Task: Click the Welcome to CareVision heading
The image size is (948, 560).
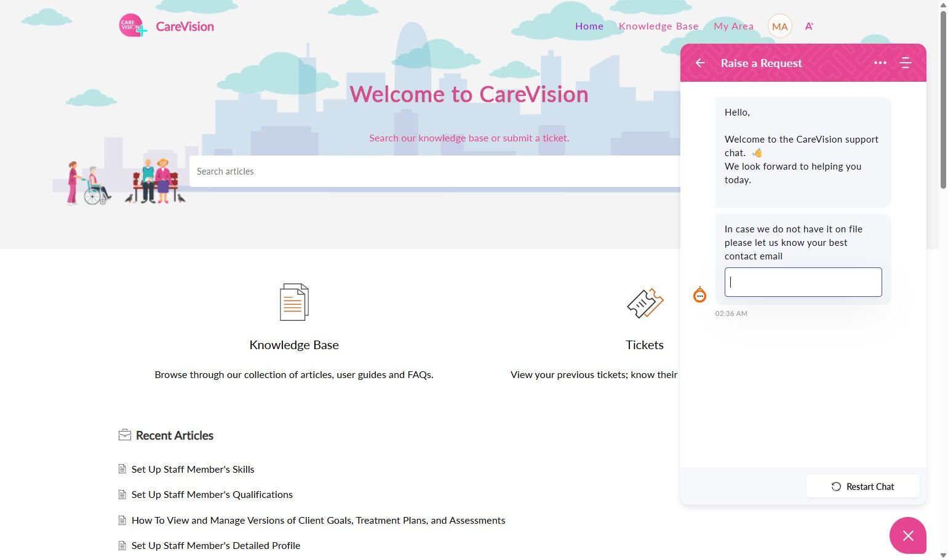Action: [469, 94]
